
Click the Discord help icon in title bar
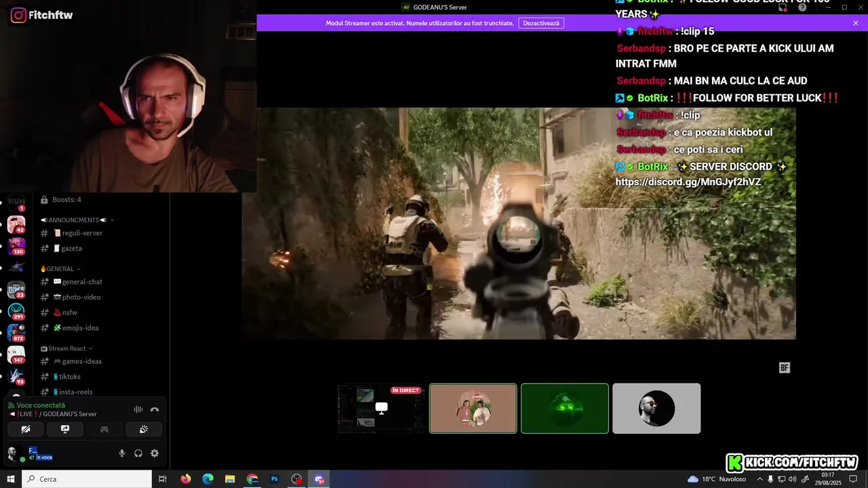tap(802, 7)
